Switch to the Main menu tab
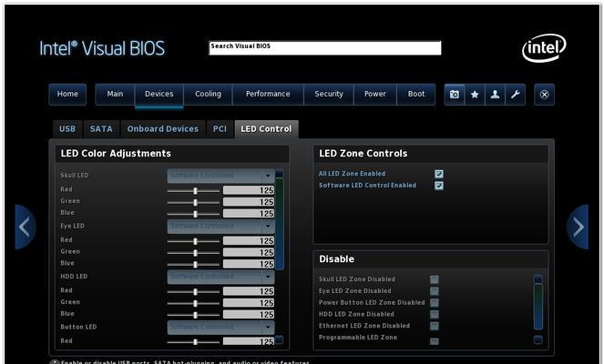Viewport: 604px width, 364px height. pyautogui.click(x=115, y=95)
